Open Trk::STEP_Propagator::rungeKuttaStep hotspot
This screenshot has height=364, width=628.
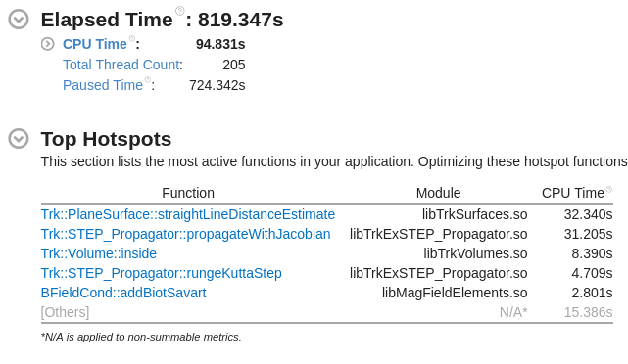[162, 273]
